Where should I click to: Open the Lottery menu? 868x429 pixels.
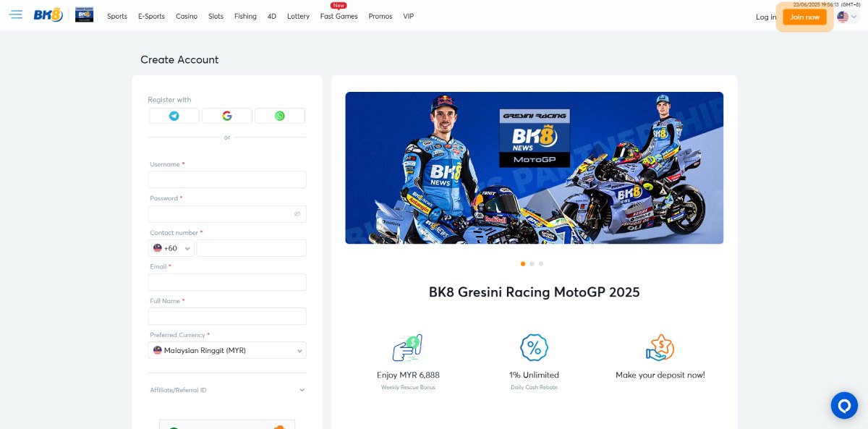[298, 16]
